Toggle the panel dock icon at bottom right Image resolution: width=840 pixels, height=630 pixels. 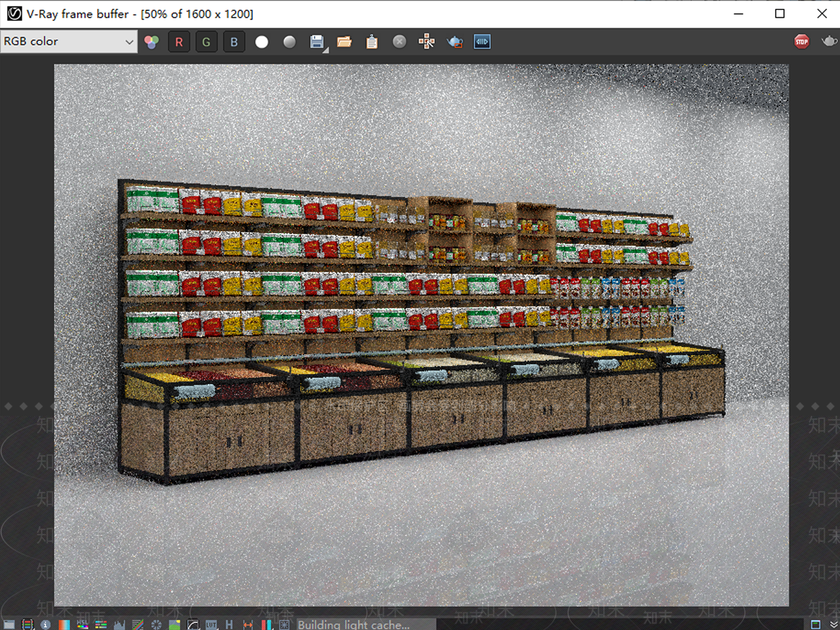click(x=815, y=624)
